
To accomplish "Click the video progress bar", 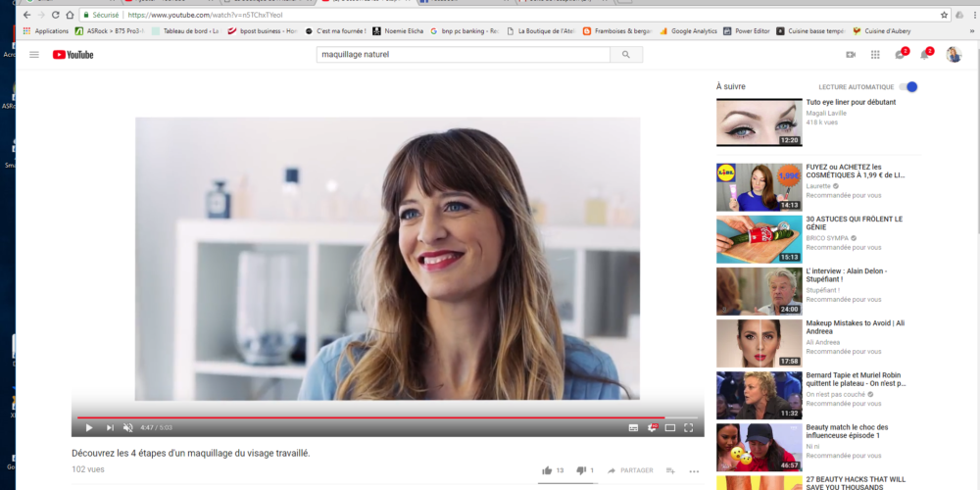I will [x=387, y=417].
